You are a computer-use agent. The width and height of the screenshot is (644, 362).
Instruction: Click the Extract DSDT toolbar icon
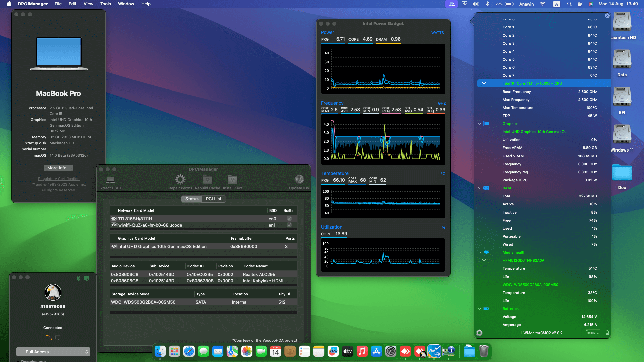click(110, 180)
